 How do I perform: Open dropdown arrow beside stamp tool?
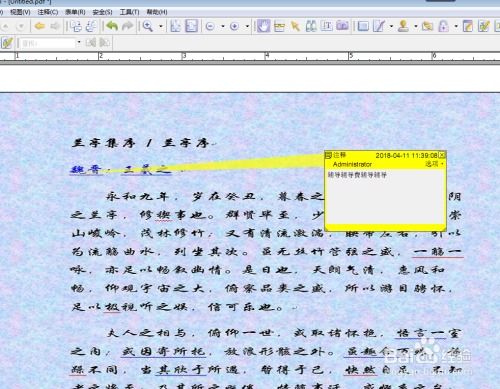point(416,26)
